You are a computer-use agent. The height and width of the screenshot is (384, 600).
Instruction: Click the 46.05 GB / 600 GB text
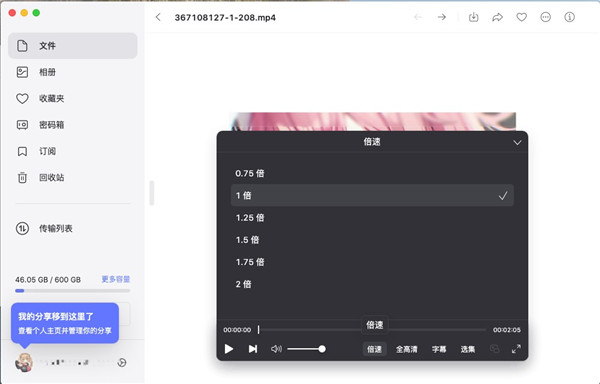(x=48, y=280)
